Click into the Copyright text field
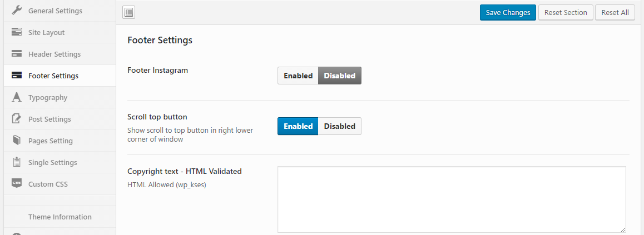644x235 pixels. pos(452,199)
